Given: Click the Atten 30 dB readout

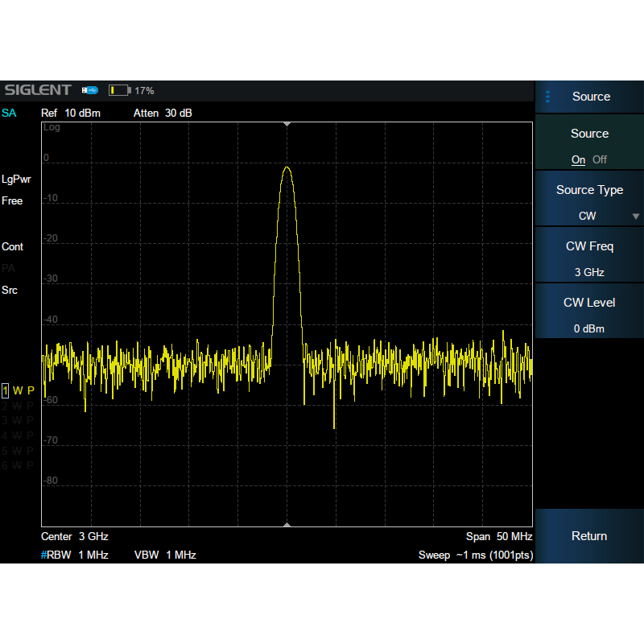Looking at the screenshot, I should [163, 113].
